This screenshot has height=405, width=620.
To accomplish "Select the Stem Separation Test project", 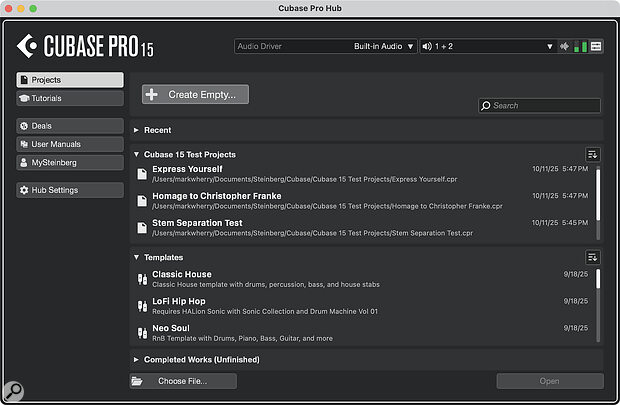I will point(363,228).
